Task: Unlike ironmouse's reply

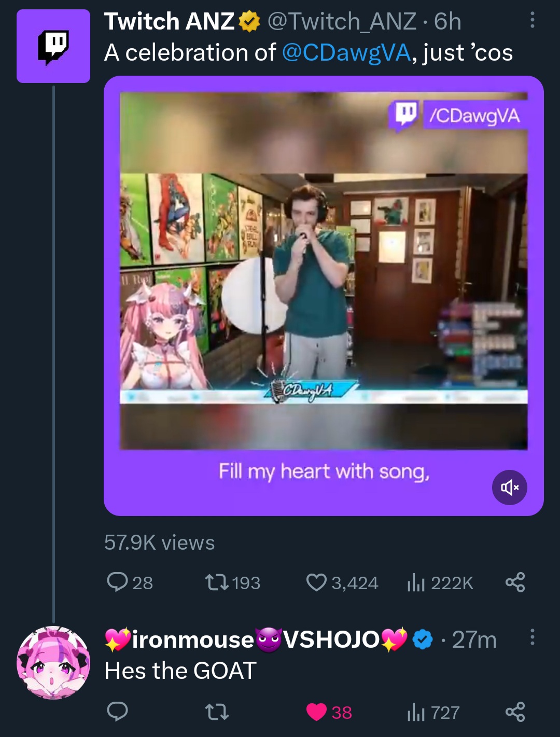Action: (x=316, y=712)
